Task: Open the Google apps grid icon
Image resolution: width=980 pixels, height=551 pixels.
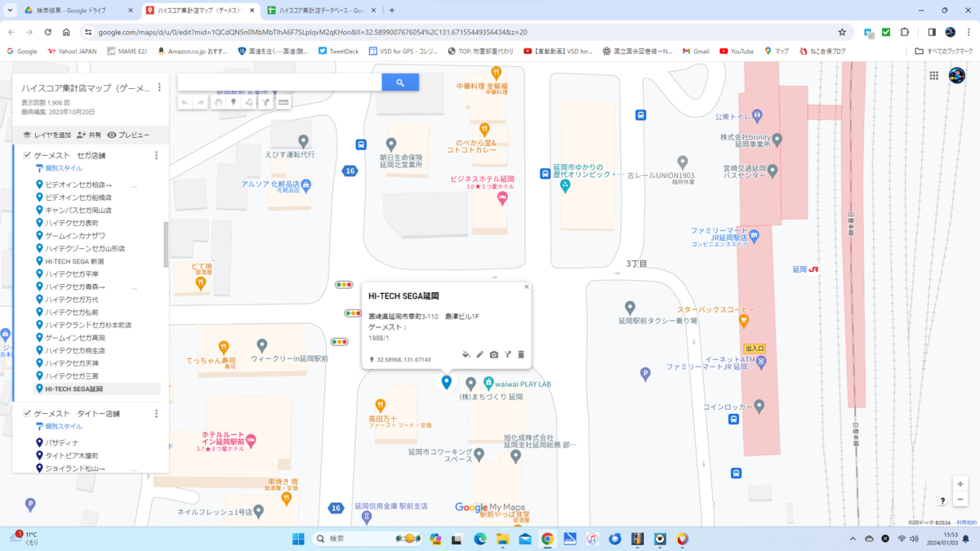Action: click(933, 75)
